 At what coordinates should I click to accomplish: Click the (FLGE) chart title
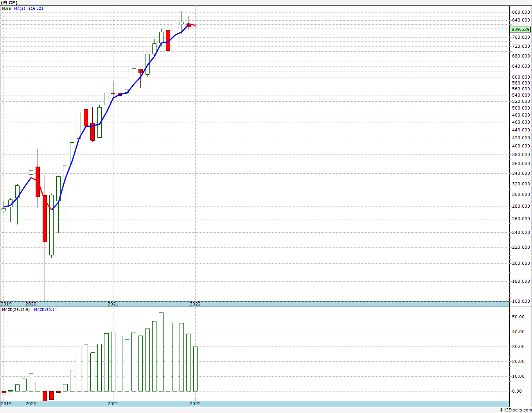pyautogui.click(x=9, y=3)
